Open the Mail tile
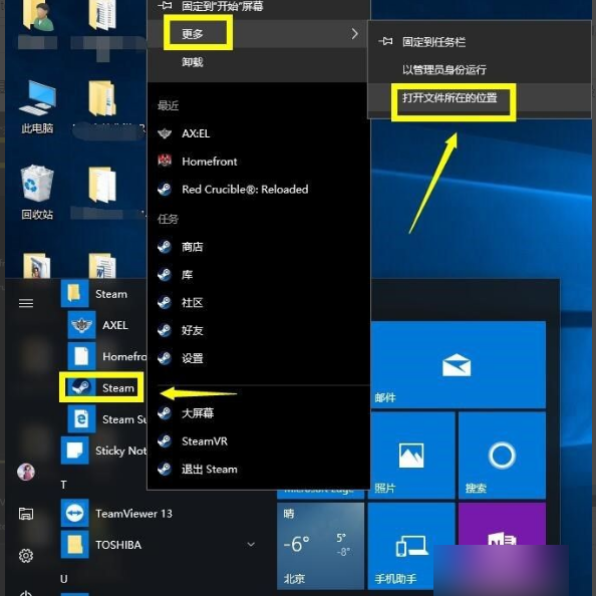The image size is (596, 596). pos(458,365)
